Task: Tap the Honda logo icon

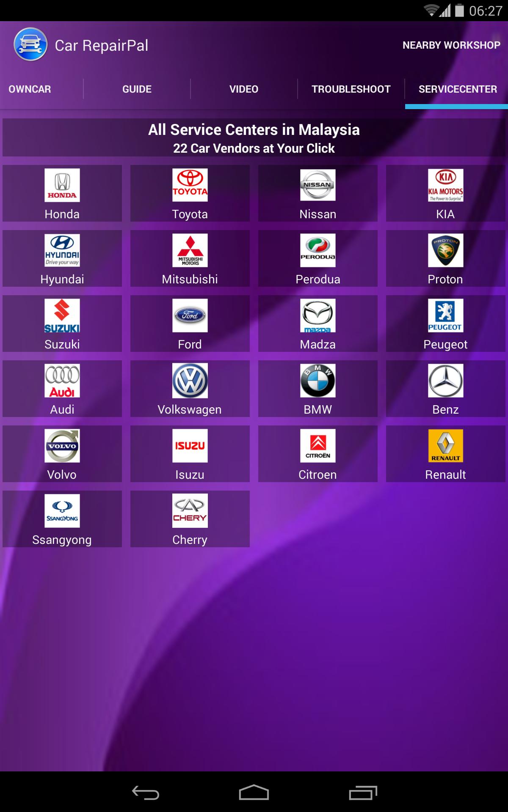Action: click(x=62, y=185)
